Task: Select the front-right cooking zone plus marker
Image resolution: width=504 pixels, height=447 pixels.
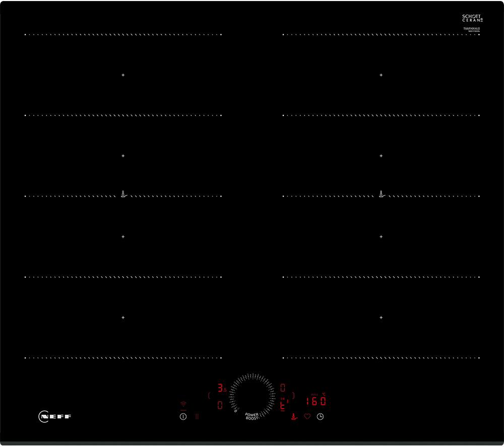Action: pos(382,317)
